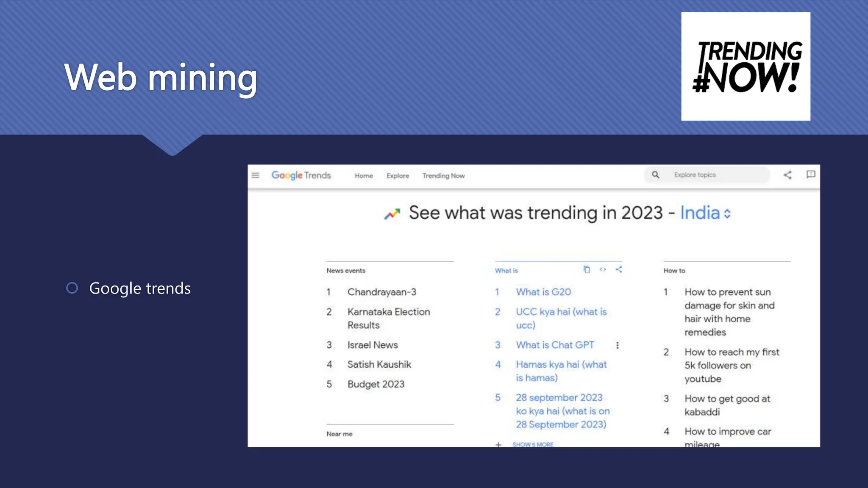
Task: Select Satish Kaushik entry
Action: click(379, 364)
